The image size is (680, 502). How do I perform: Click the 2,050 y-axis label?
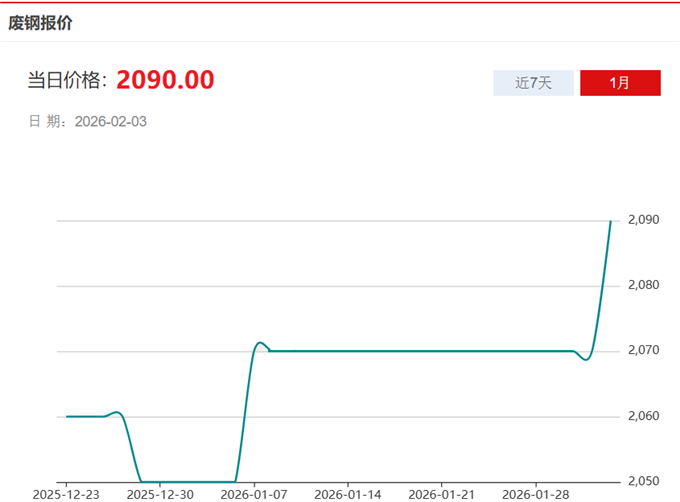(x=643, y=482)
